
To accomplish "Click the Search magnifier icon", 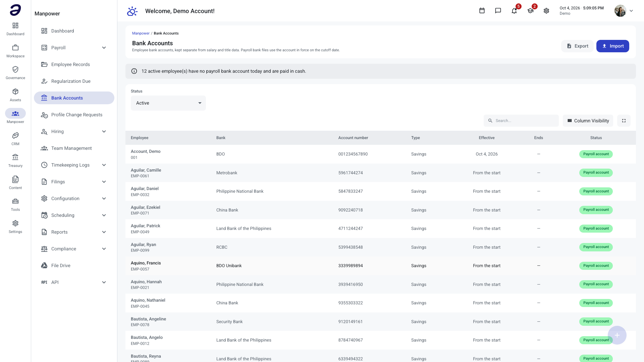I will pos(490,121).
